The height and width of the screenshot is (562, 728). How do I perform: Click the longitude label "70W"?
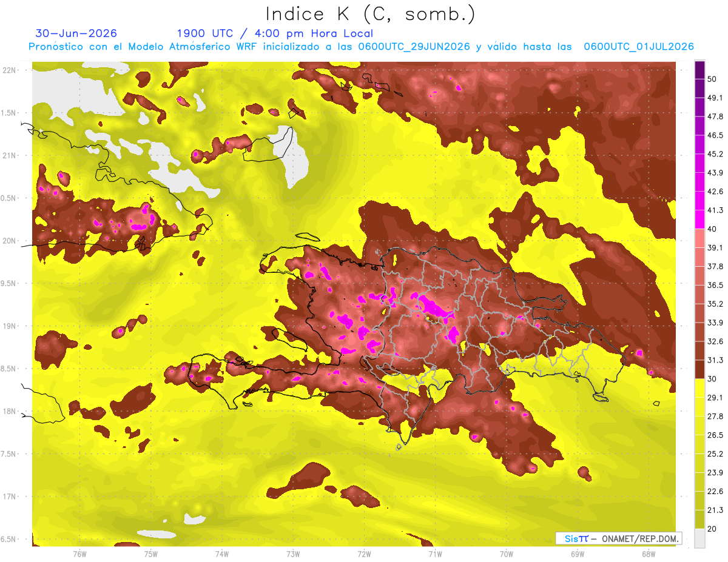pos(507,554)
